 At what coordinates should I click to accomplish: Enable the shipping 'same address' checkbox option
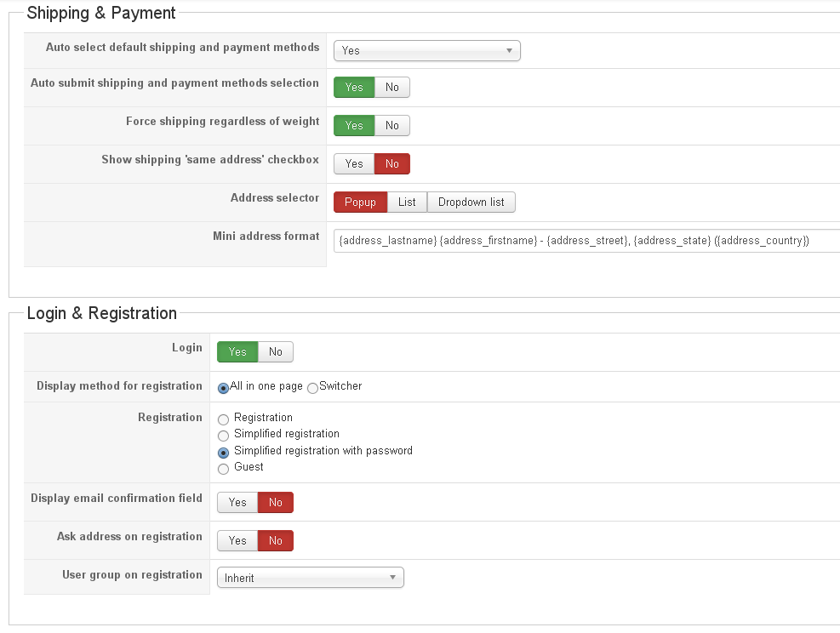[x=354, y=164]
